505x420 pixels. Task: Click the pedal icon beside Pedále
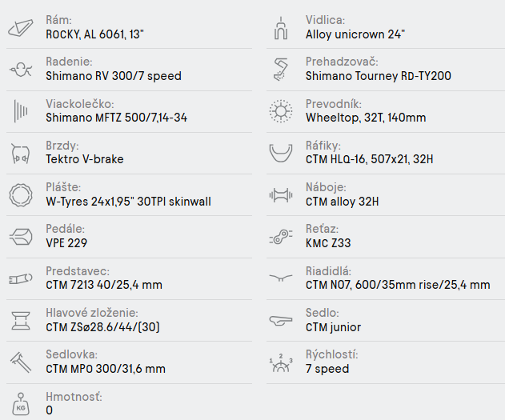coord(19,237)
